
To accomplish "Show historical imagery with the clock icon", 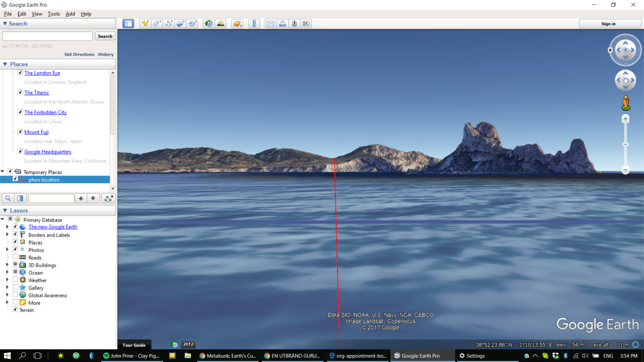I will (208, 24).
